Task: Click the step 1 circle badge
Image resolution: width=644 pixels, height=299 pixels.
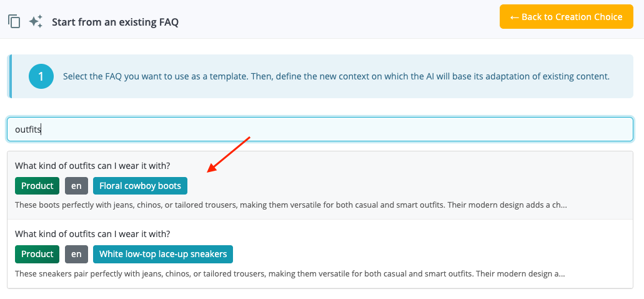Action: pyautogui.click(x=41, y=76)
